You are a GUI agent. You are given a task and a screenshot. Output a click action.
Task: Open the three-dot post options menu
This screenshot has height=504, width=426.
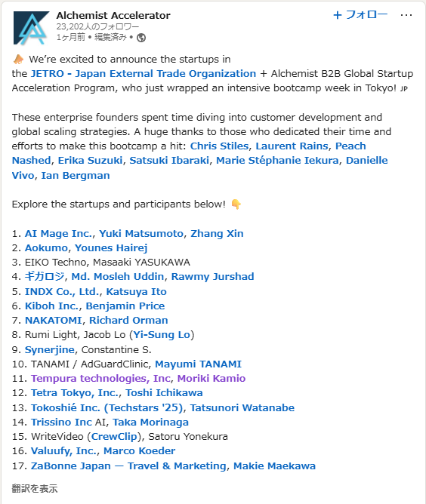coord(406,15)
